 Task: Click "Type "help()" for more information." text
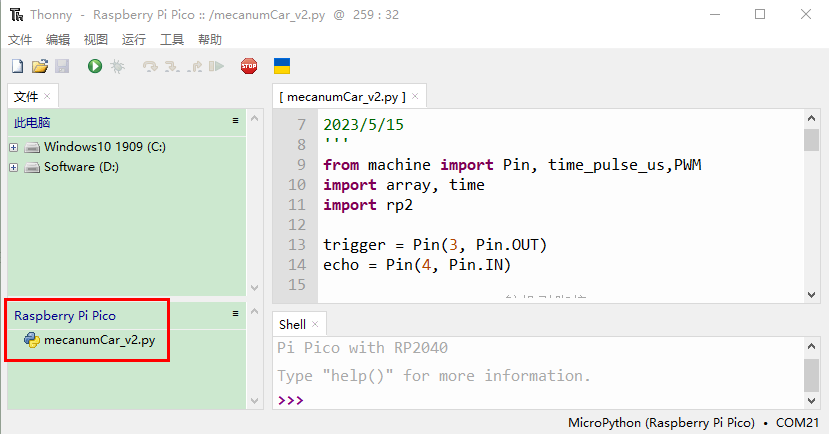pos(434,376)
